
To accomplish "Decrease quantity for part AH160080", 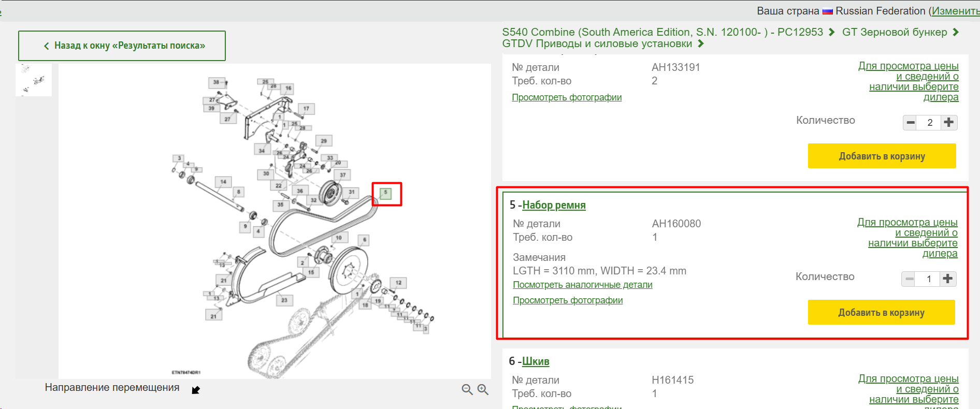I will 910,279.
